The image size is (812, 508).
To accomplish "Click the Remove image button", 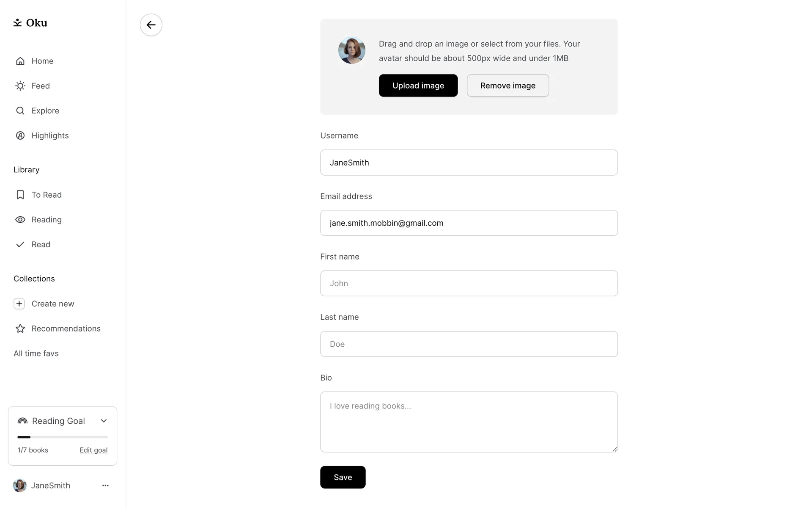I will (507, 86).
